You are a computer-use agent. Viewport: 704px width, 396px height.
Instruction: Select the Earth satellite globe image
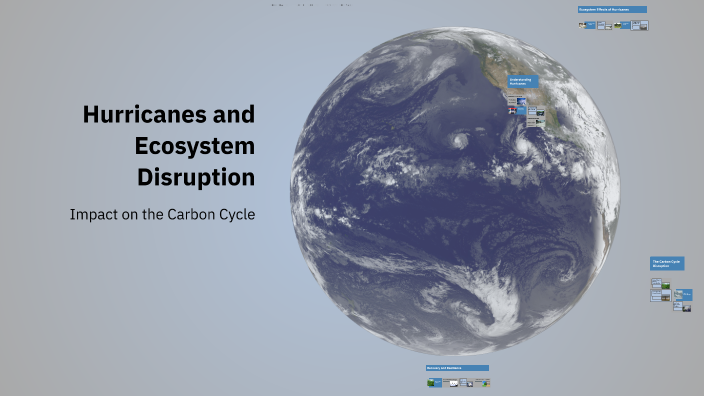[x=455, y=191]
